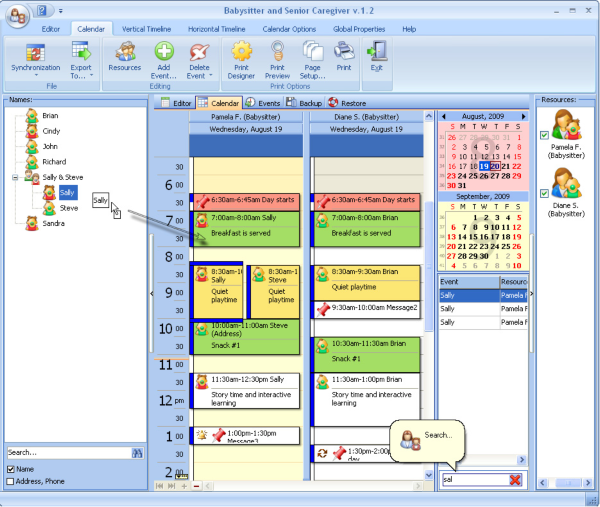Click Diane S. babysitter resource picture
The width and height of the screenshot is (600, 507).
[567, 183]
